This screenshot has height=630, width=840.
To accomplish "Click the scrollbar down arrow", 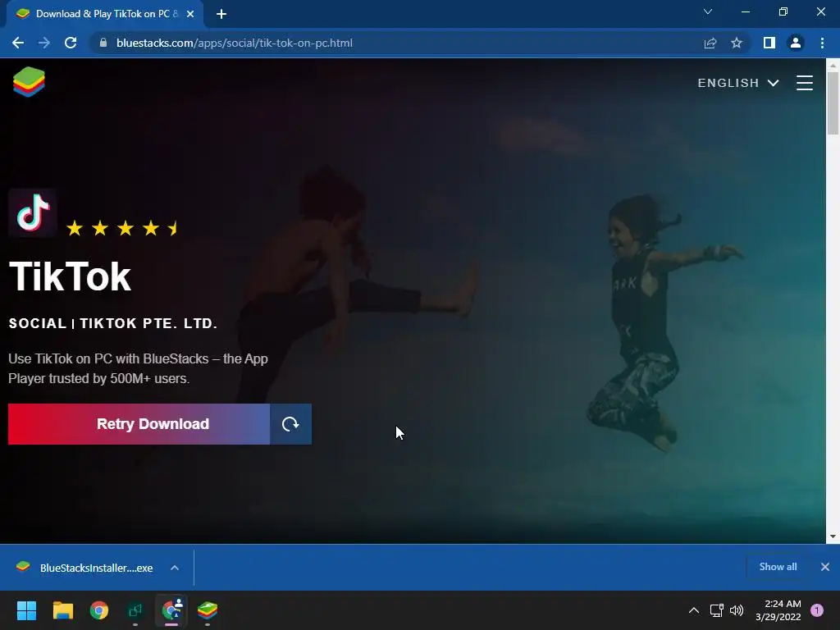I will 833,536.
